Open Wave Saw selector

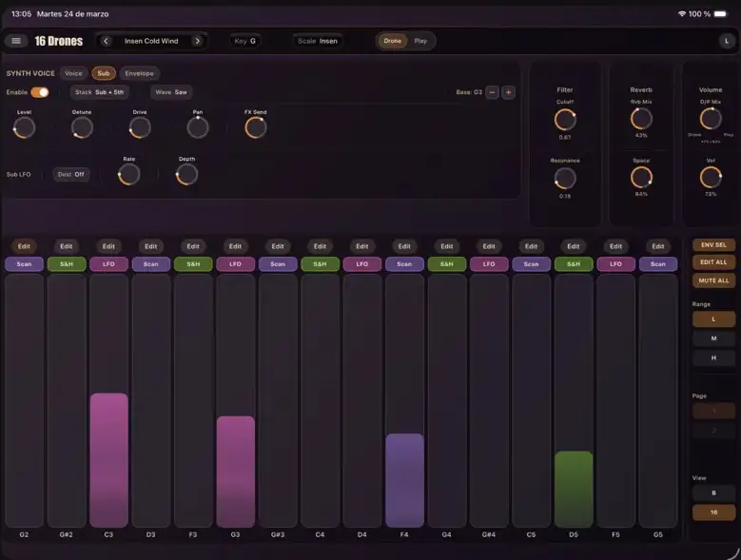click(171, 92)
